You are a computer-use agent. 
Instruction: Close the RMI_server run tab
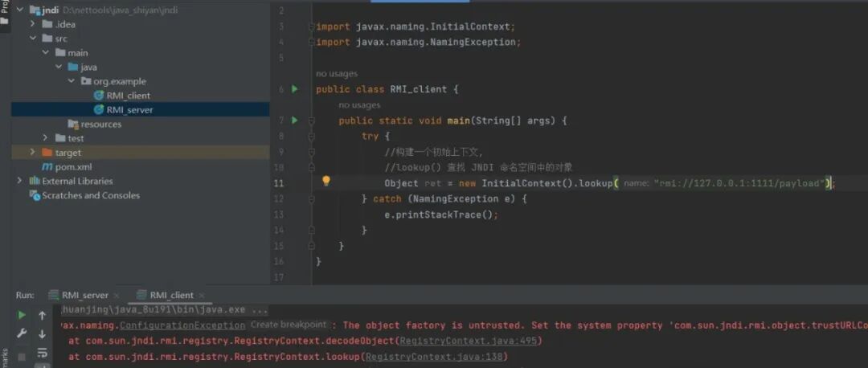117,296
